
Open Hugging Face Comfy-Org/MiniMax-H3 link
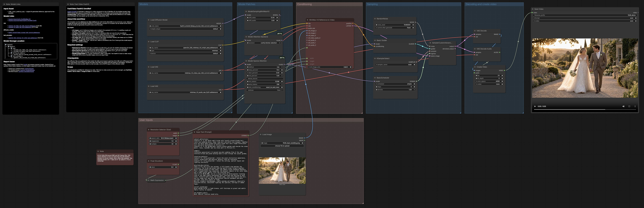point(19,19)
